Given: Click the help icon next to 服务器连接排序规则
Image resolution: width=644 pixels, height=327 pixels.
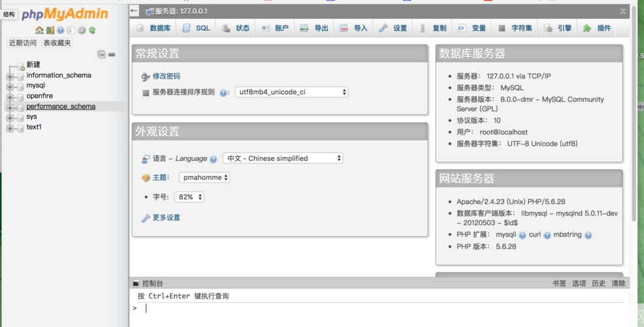Looking at the screenshot, I should [x=223, y=93].
